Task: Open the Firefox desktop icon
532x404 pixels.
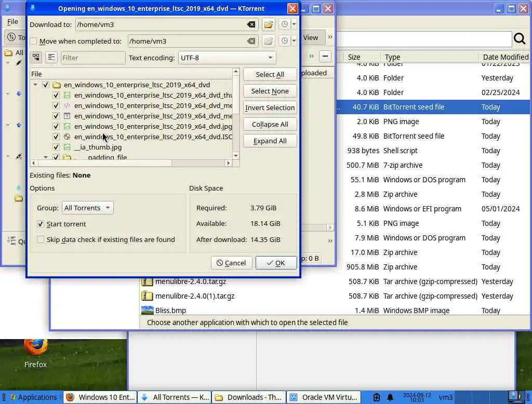Action: [36, 347]
